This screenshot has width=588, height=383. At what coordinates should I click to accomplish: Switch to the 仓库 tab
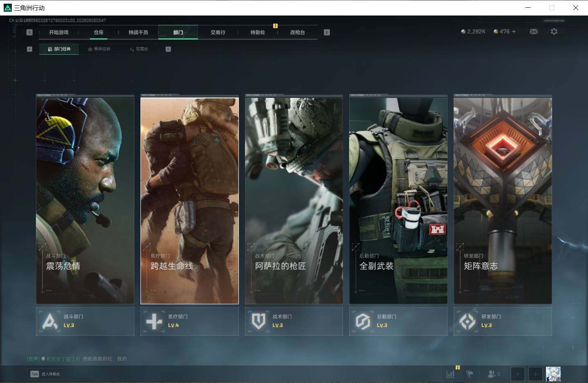(98, 32)
